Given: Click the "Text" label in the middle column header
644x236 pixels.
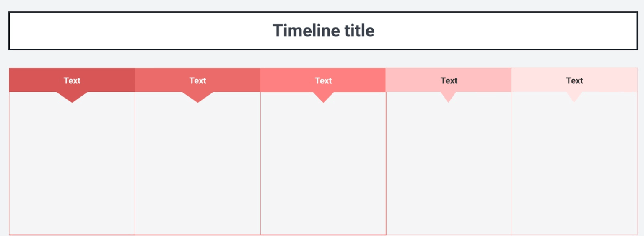Looking at the screenshot, I should [x=323, y=80].
